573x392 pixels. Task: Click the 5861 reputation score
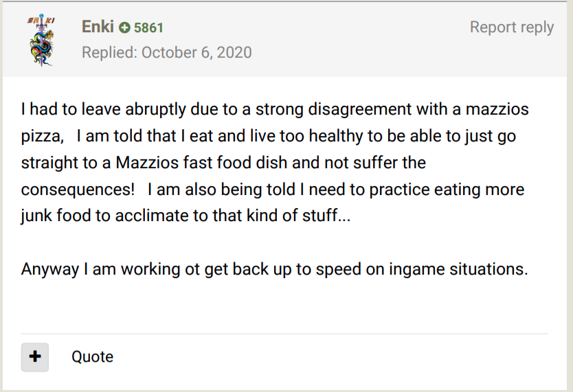click(148, 28)
